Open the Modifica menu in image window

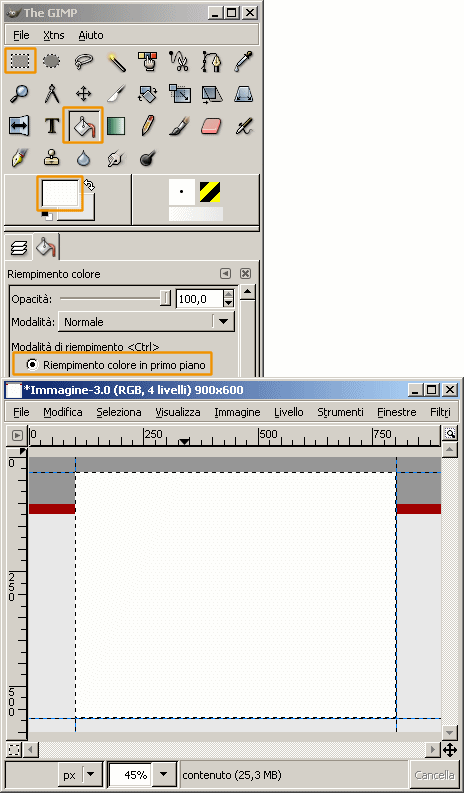[63, 412]
